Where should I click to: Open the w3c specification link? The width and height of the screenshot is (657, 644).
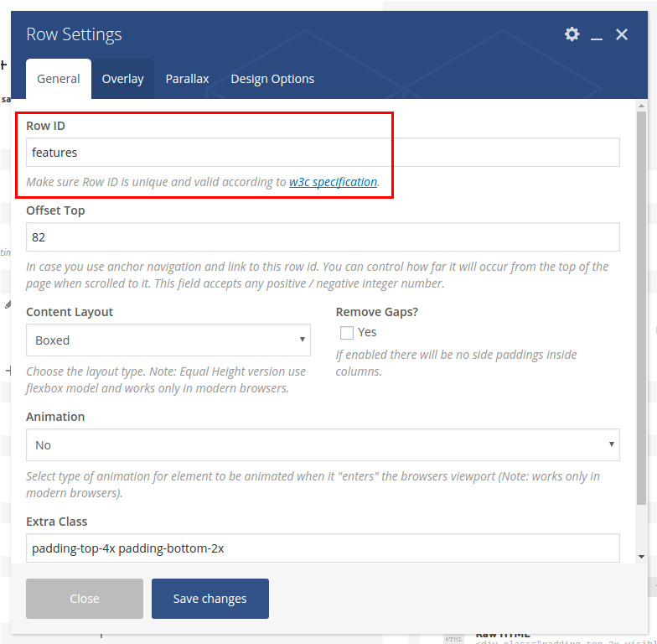(333, 182)
